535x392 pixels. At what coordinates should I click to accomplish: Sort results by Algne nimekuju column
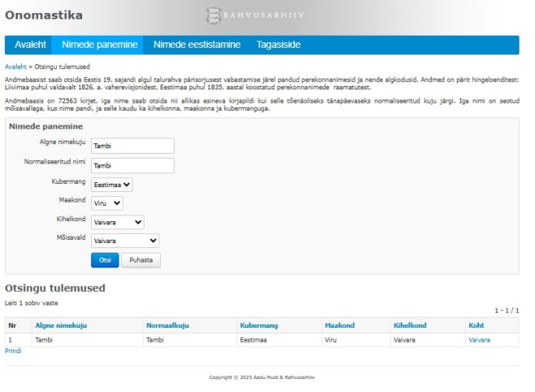[x=60, y=325]
